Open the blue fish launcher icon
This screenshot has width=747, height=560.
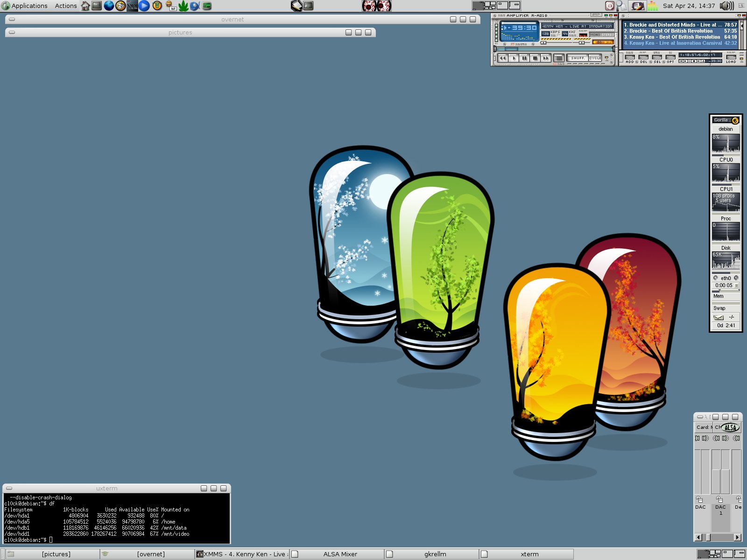click(x=195, y=6)
